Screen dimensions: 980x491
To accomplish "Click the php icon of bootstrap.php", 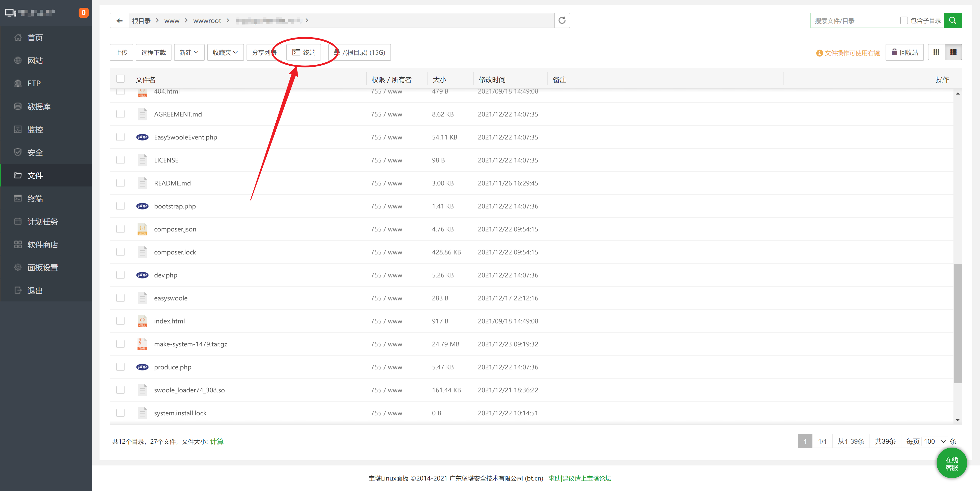I will point(142,206).
